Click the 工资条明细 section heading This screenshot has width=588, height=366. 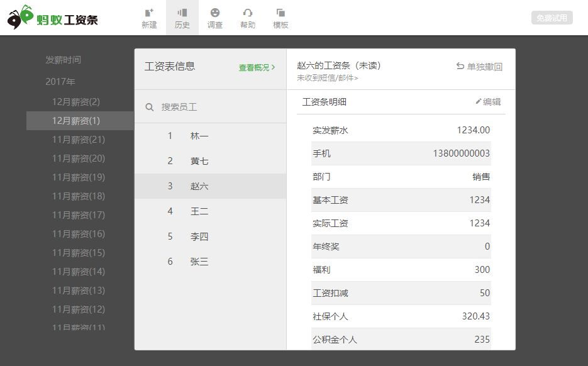324,102
